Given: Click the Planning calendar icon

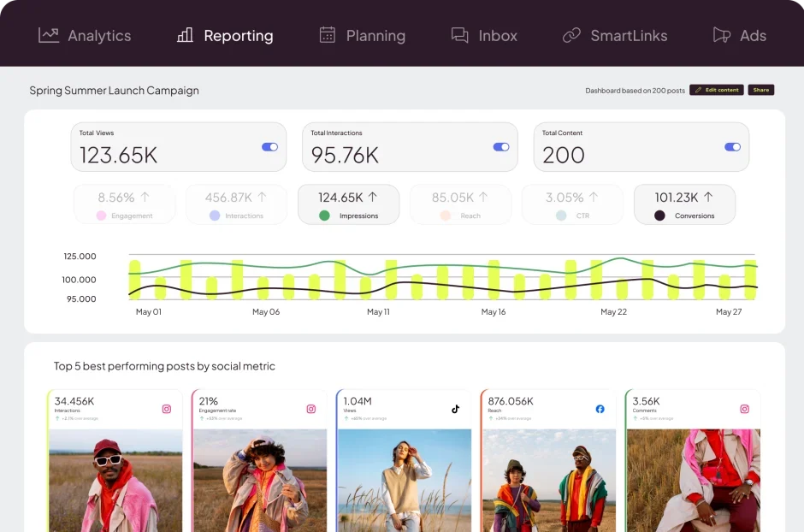Looking at the screenshot, I should click(x=327, y=35).
